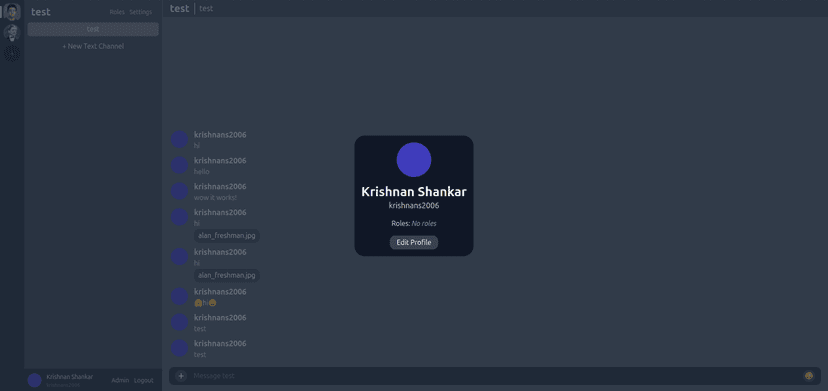Open the third dark patterned server icon

[12, 53]
